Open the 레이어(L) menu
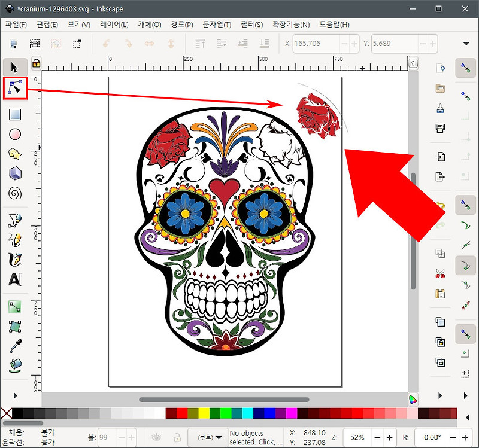The width and height of the screenshot is (479, 448). (x=114, y=25)
